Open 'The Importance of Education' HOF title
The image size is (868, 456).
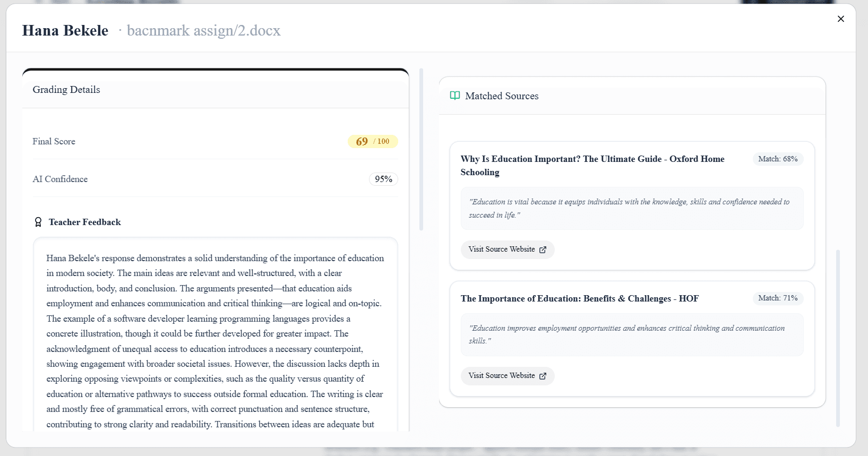[579, 298]
